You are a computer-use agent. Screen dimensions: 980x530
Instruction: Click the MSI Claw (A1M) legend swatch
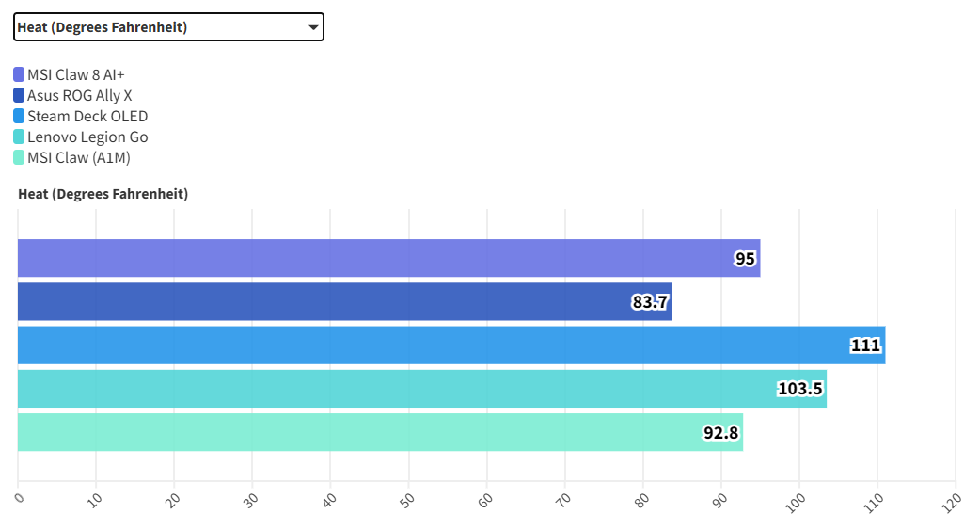[x=19, y=157]
